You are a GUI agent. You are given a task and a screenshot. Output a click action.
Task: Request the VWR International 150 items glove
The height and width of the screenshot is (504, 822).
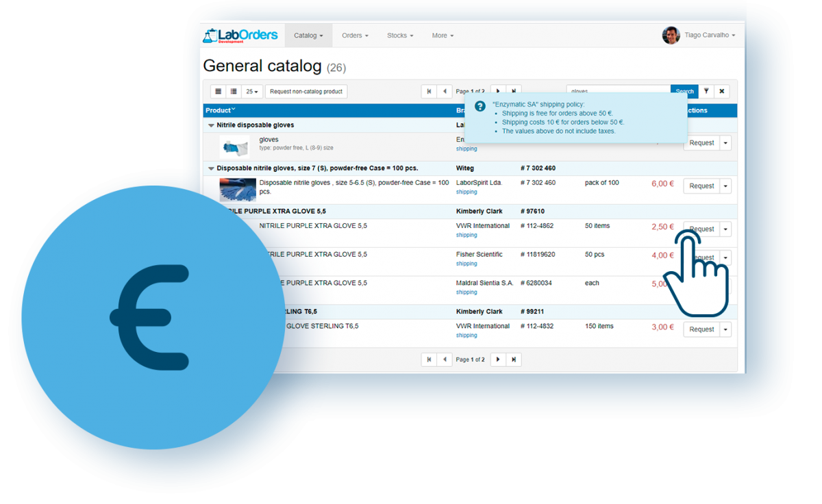point(701,329)
